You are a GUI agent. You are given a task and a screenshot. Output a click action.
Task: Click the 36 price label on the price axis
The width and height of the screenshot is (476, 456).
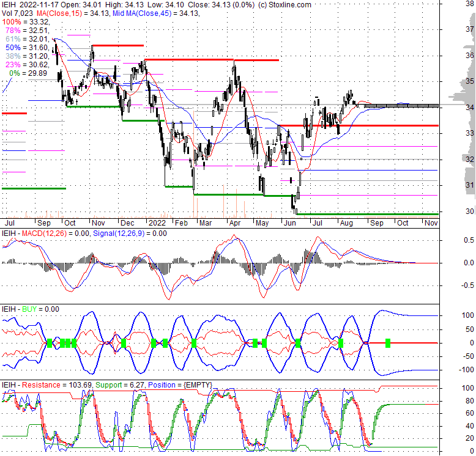pyautogui.click(x=470, y=56)
